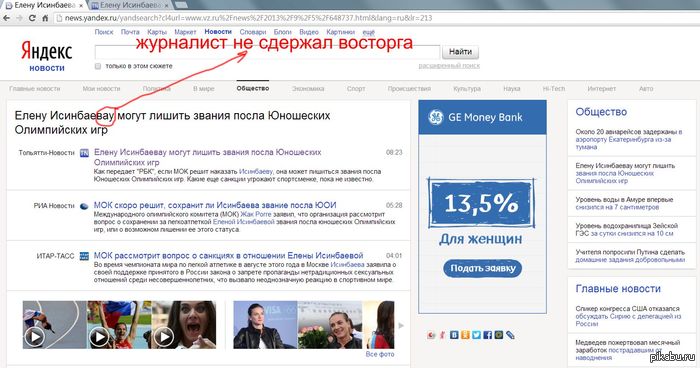Close the first Елену Исинбаеву browser tab
The width and height of the screenshot is (700, 368).
tap(81, 5)
